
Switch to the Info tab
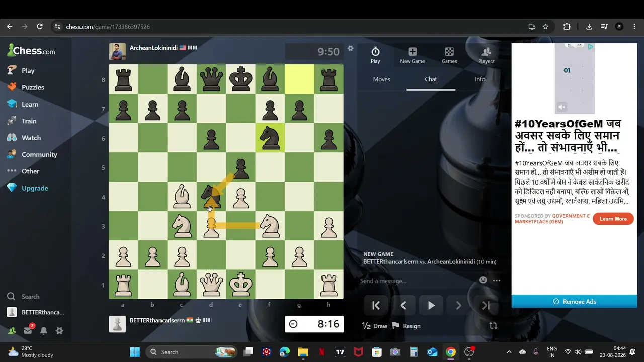click(x=480, y=79)
